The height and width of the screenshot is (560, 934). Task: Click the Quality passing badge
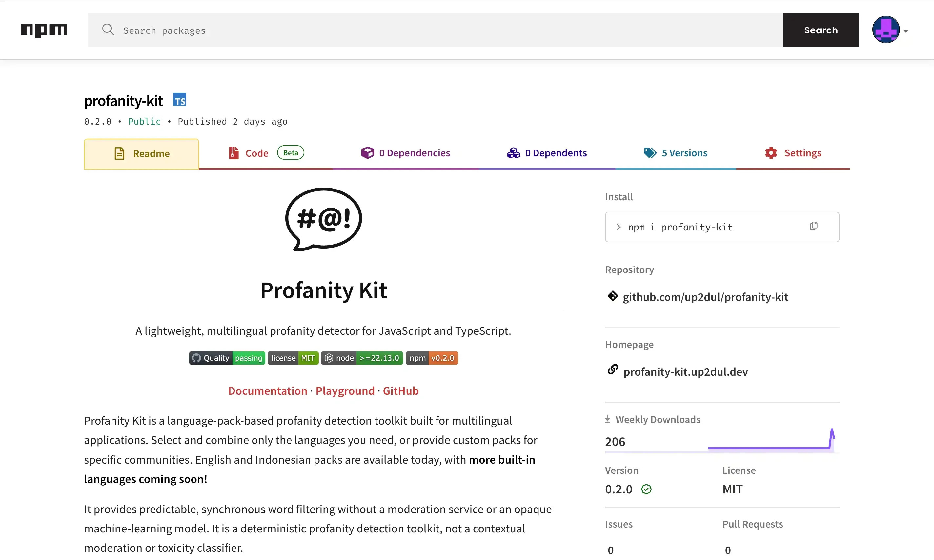[227, 358]
